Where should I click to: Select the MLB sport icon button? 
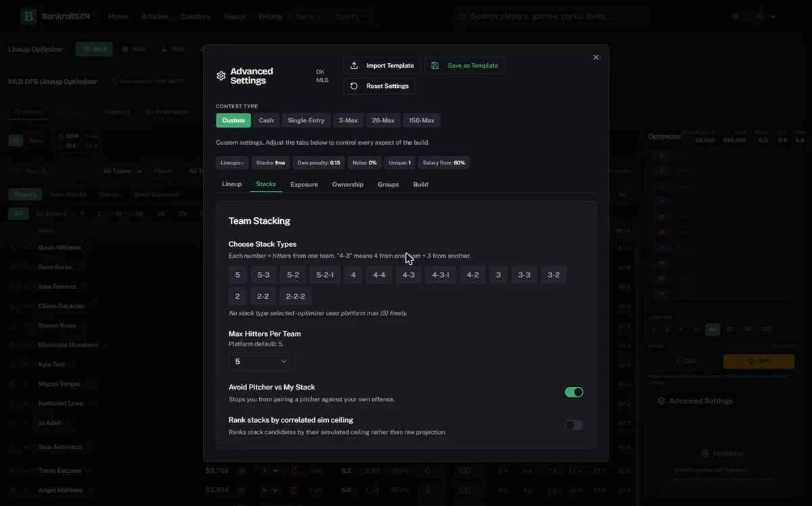94,49
